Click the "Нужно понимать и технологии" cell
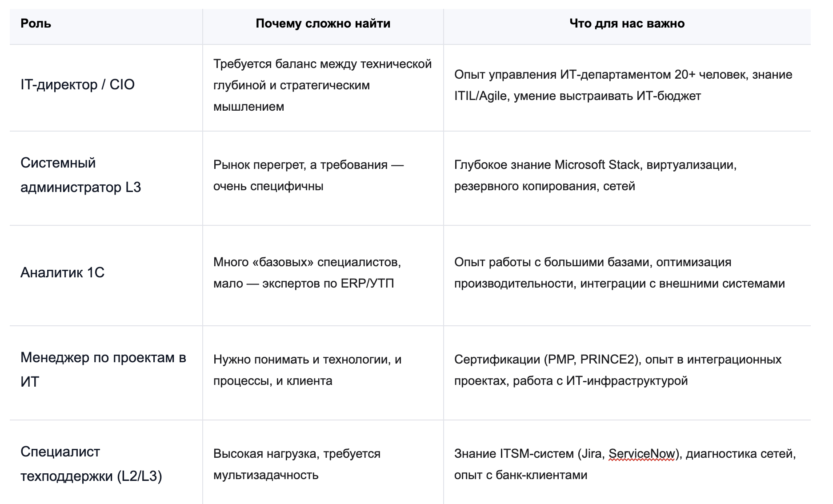The image size is (833, 504). tap(307, 370)
